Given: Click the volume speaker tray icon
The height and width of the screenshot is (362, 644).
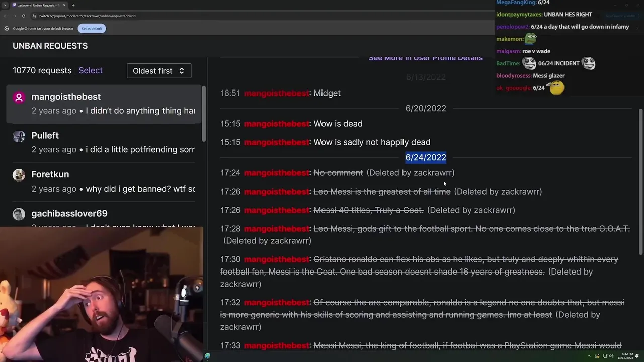Looking at the screenshot, I should pos(611,356).
